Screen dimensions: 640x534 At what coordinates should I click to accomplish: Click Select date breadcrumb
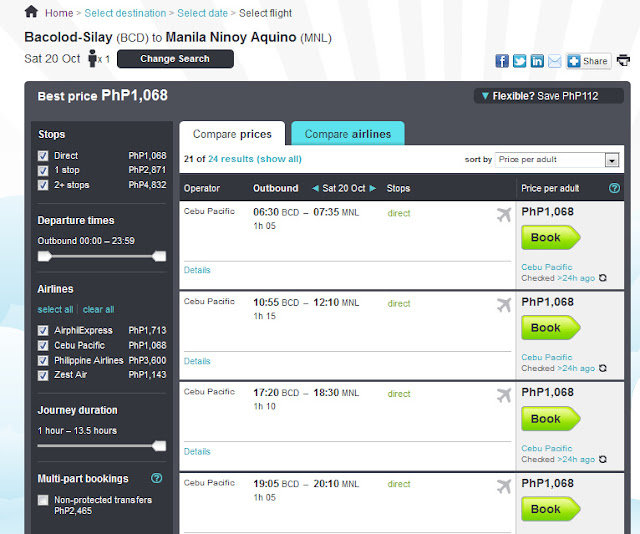pyautogui.click(x=202, y=13)
